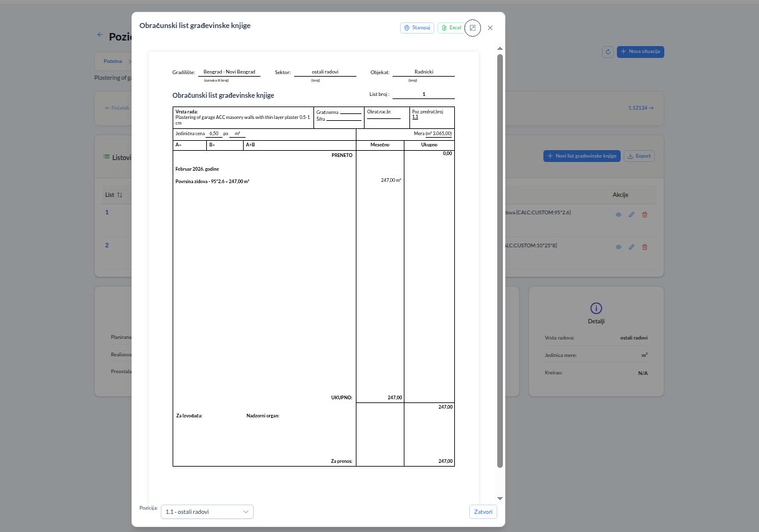The image size is (759, 532).
Task: Sort table by the List column
Action: tap(113, 195)
